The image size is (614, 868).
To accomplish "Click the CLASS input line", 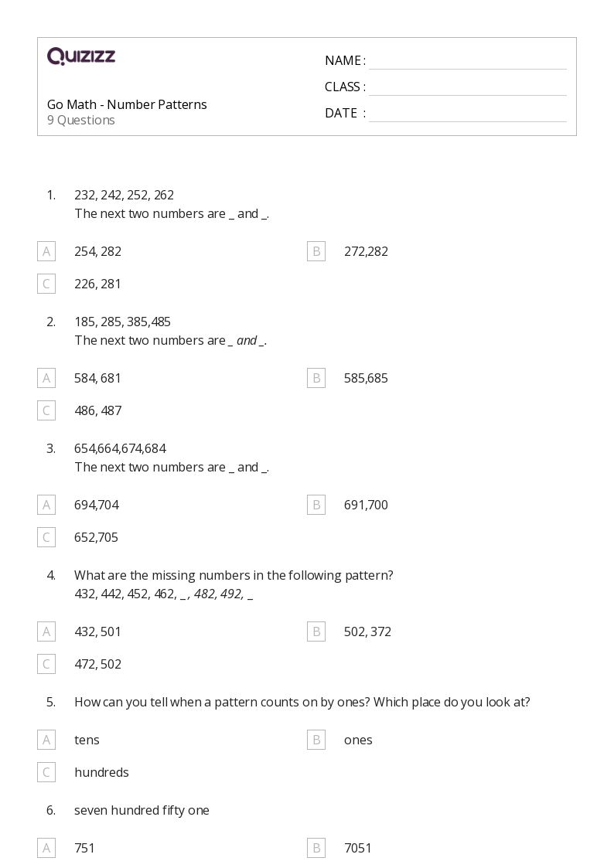I will point(467,87).
